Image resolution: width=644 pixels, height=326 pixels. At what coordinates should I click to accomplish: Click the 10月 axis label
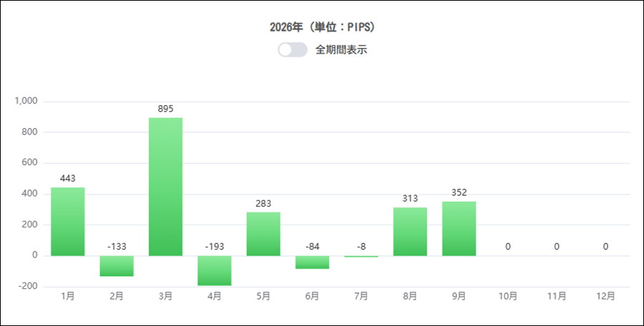click(507, 296)
